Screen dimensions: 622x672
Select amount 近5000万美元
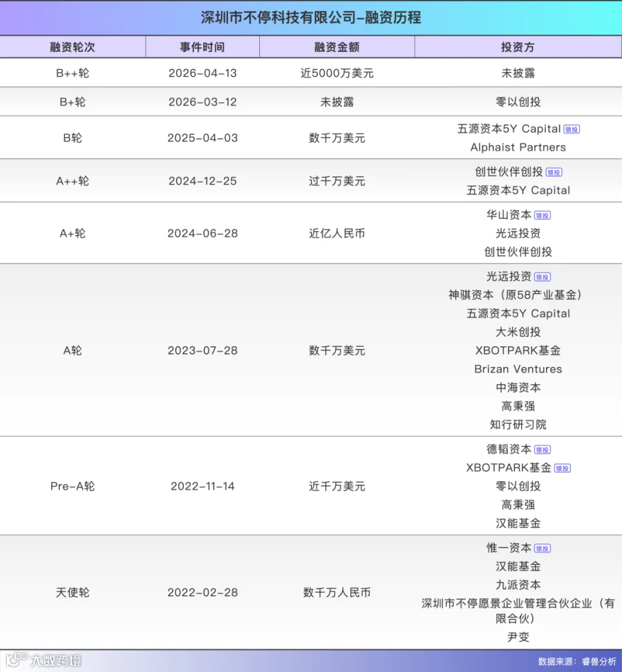point(337,73)
